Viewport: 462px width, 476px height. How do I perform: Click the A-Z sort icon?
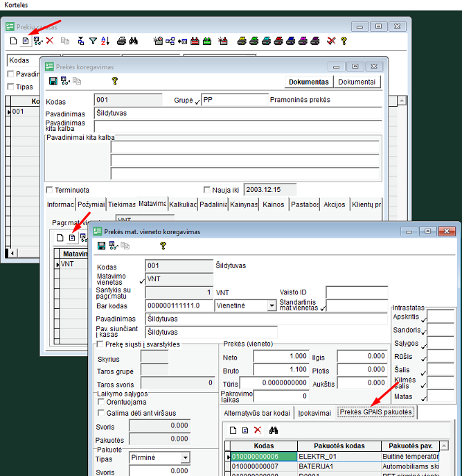coord(105,42)
